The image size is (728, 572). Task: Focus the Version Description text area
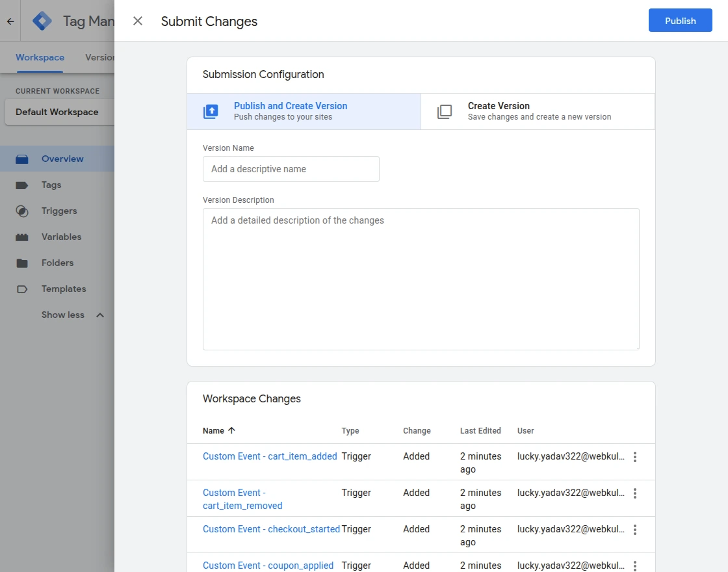click(x=421, y=279)
